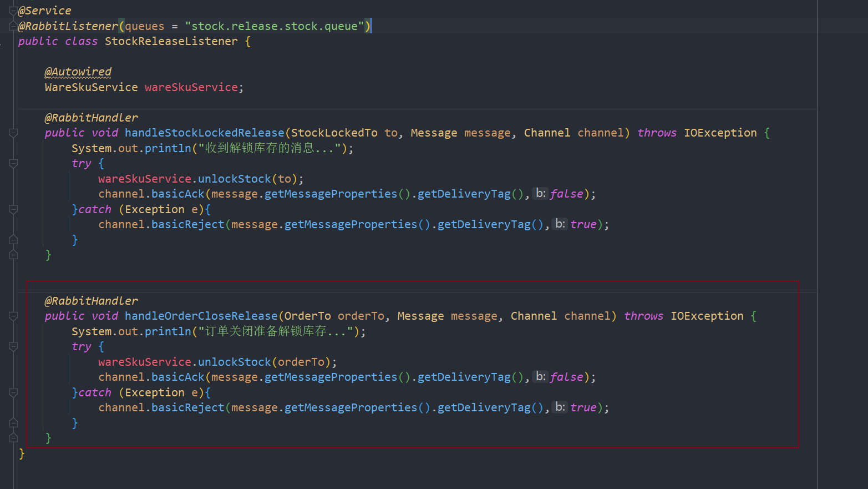Screen dimensions: 868x489
Task: Fold the catch block inside handleStockLockedRelease
Action: click(x=13, y=209)
